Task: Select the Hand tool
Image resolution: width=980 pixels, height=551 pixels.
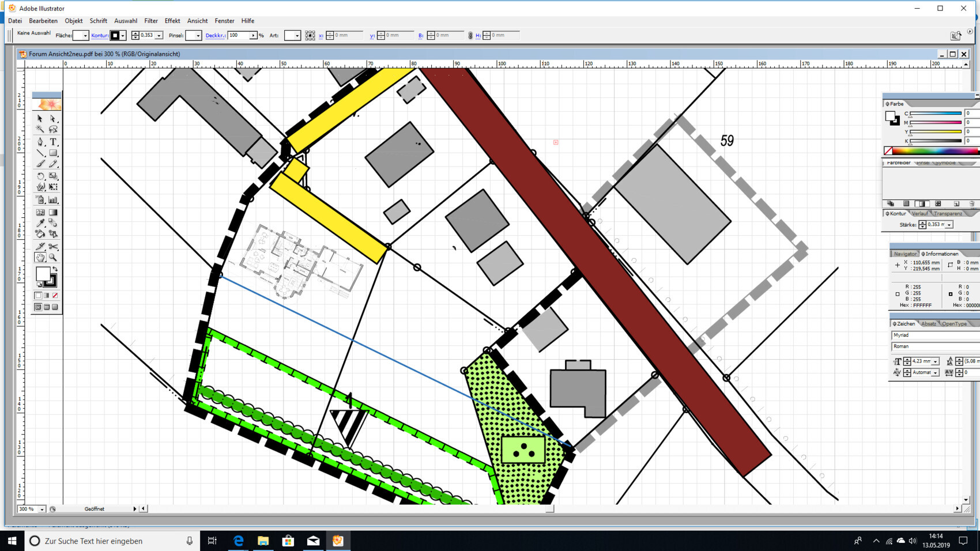Action: point(40,258)
